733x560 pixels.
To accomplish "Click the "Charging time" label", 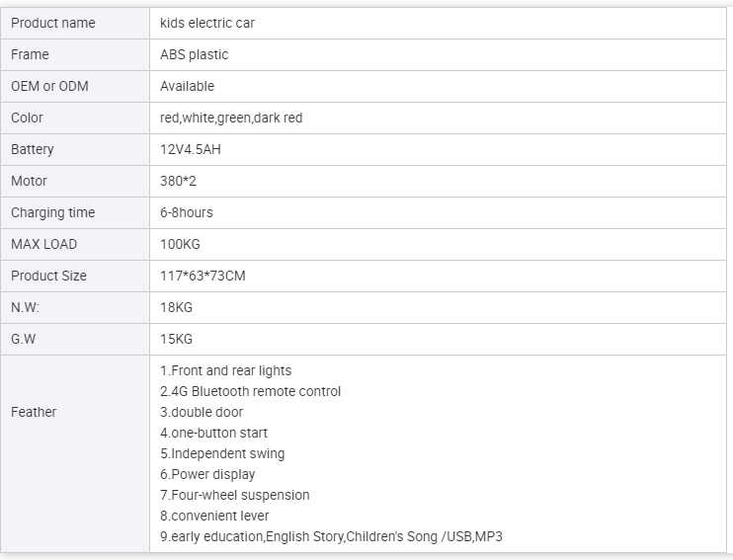I will pos(53,212).
